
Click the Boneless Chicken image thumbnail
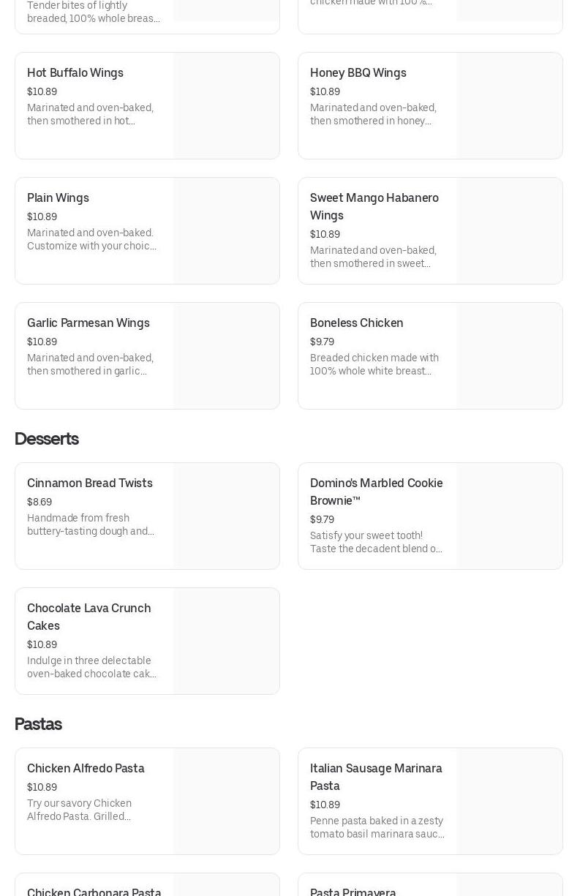509,356
